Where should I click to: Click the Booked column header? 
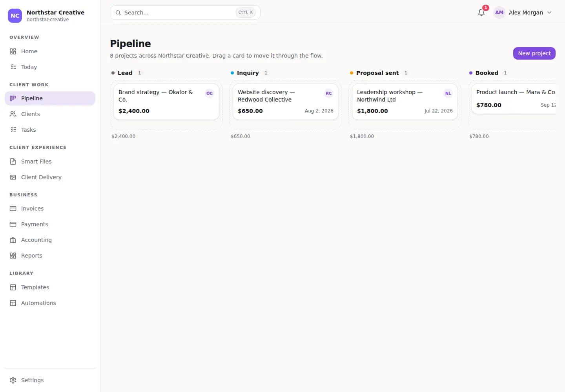[x=487, y=73]
